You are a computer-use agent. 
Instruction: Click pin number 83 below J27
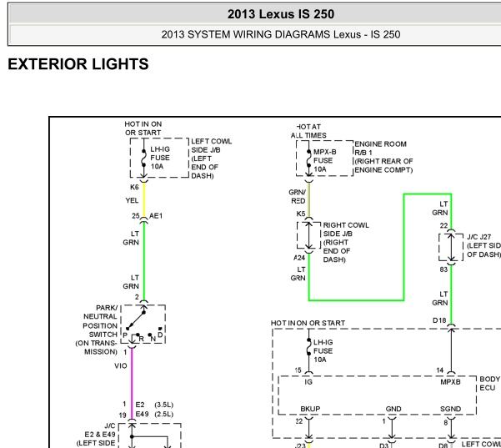pos(443,269)
